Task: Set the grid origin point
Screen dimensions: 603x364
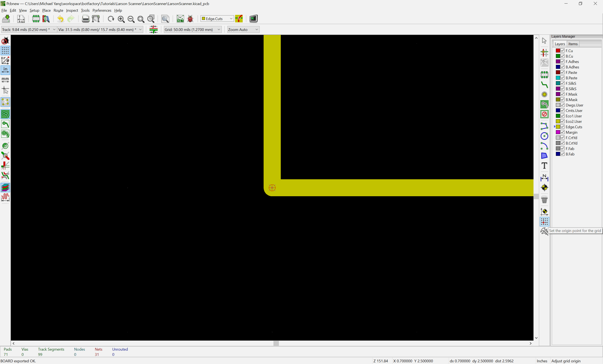Action: pyautogui.click(x=544, y=222)
